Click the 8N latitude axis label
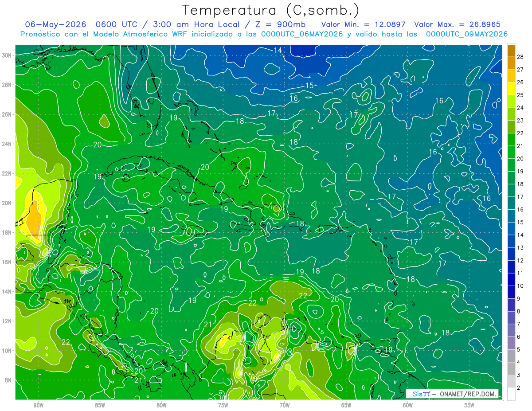Viewport: 532px width, 411px height. 9,380
